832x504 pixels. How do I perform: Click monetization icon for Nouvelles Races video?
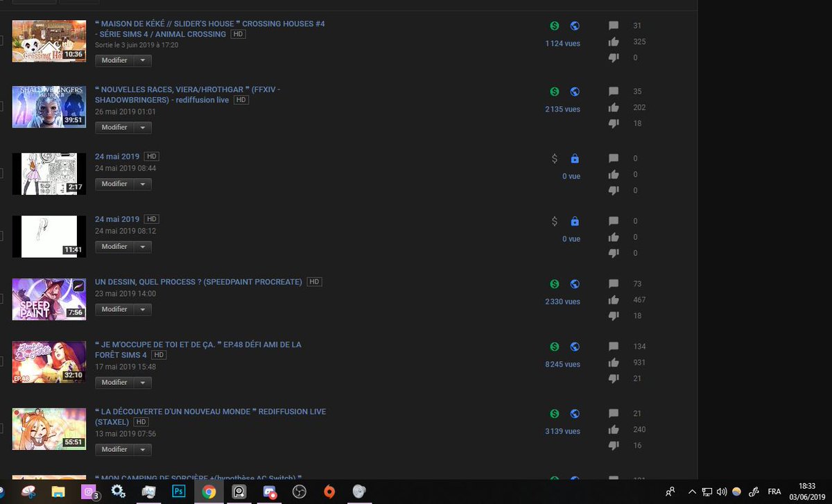click(555, 92)
